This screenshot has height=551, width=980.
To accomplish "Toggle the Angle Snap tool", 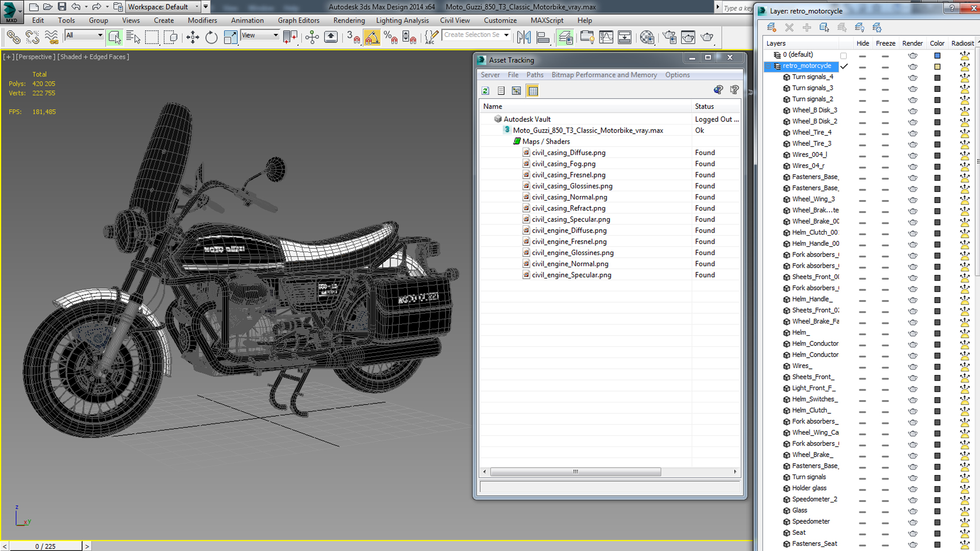I will point(372,37).
